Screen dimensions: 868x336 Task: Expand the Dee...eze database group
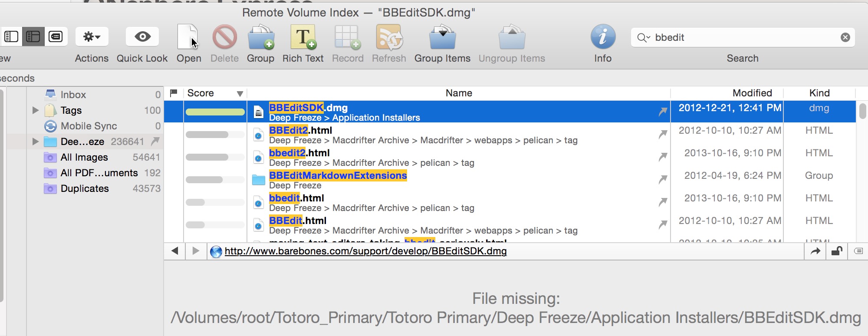pos(36,142)
